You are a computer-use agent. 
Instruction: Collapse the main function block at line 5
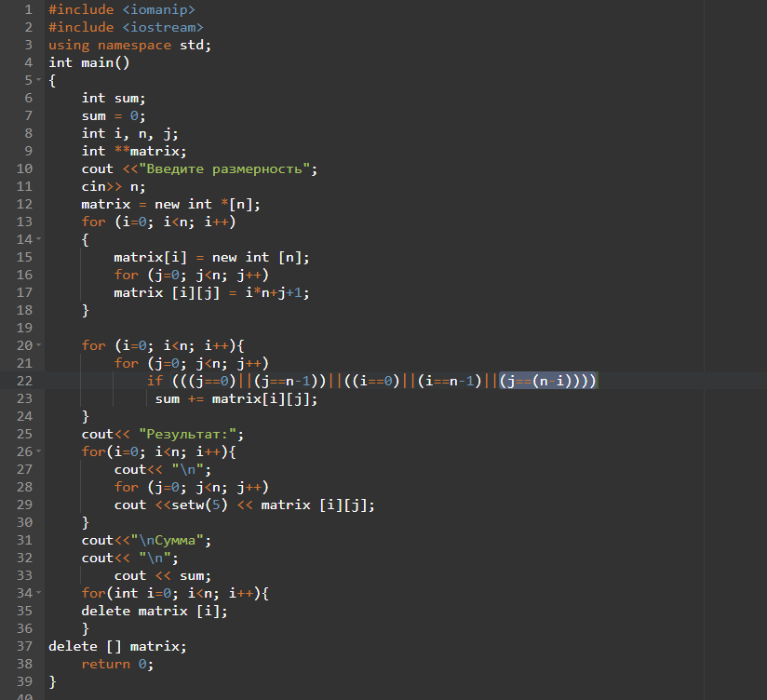point(39,80)
